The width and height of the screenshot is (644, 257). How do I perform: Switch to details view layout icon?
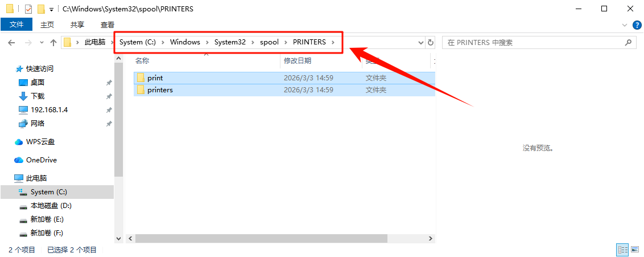coord(622,250)
